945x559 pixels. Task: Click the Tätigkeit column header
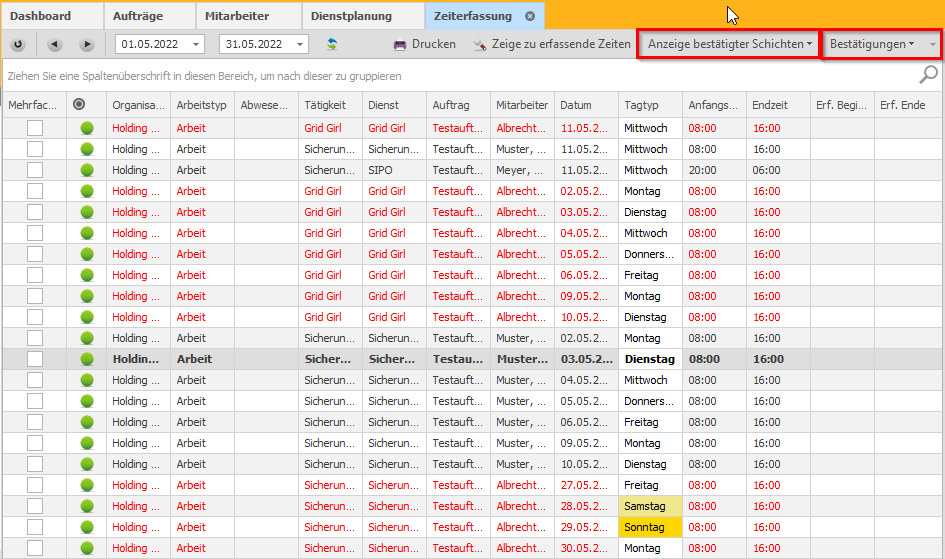pyautogui.click(x=330, y=105)
